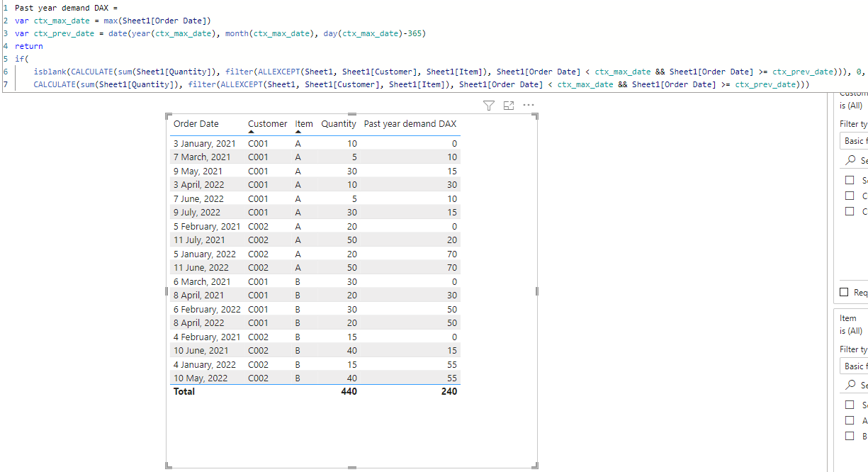Click the 'return' keyword in the formula

tap(28, 46)
